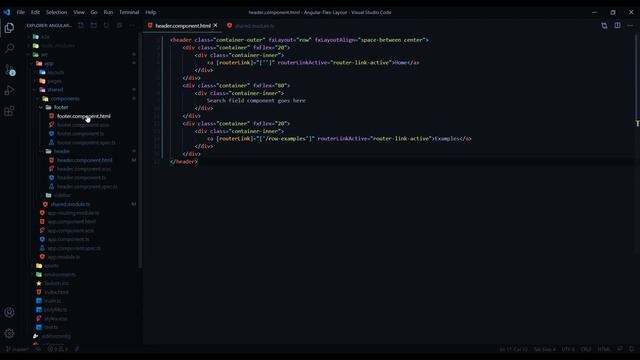Open header.component.spec.ts file
The width and height of the screenshot is (640, 360).
point(87,187)
